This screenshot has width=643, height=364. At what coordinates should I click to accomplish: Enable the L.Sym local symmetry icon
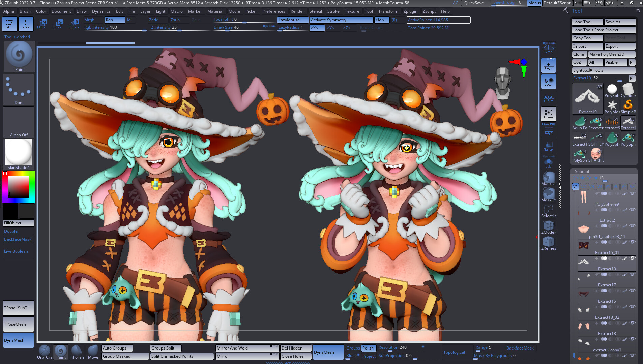[x=548, y=98]
